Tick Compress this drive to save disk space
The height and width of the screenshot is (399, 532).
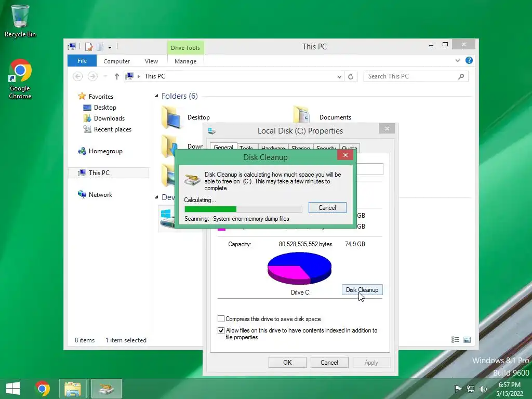point(221,319)
